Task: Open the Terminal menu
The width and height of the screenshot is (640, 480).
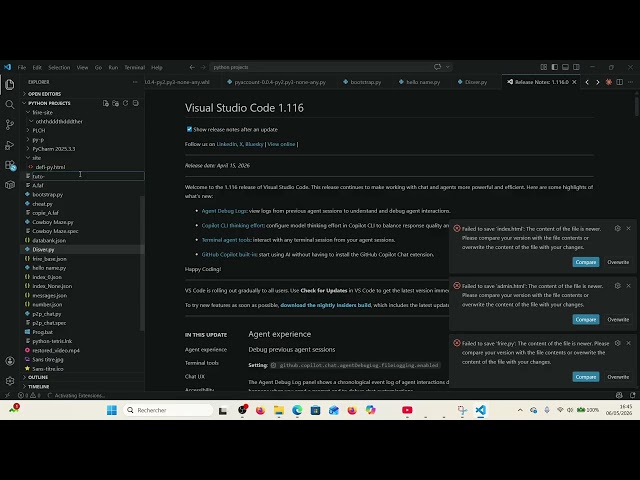Action: pos(134,67)
